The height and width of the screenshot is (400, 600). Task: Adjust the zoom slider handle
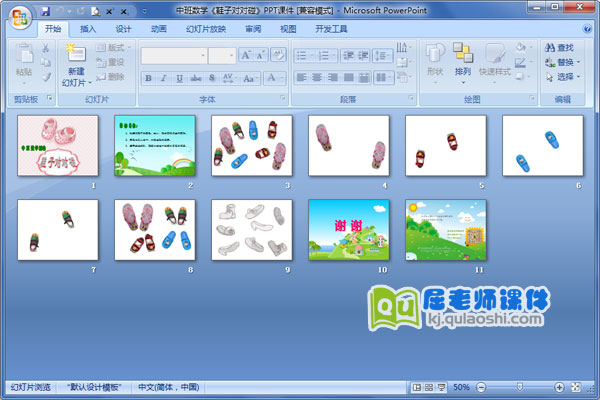point(520,387)
